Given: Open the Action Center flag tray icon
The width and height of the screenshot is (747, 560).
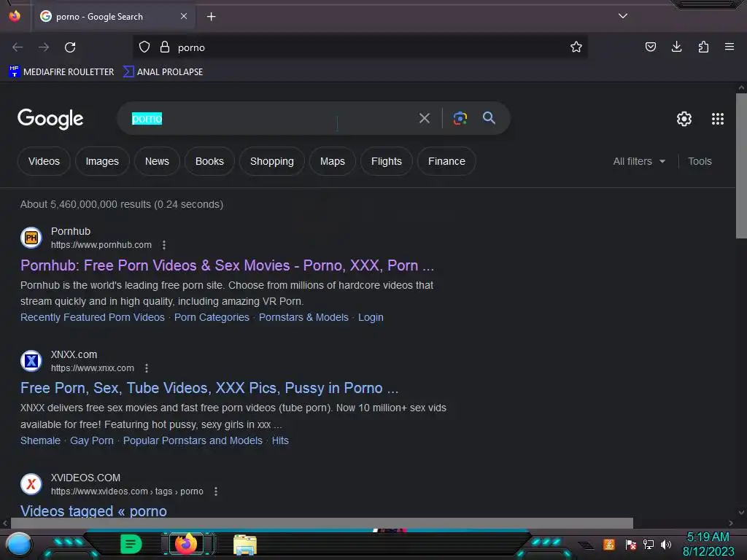Looking at the screenshot, I should pos(631,544).
